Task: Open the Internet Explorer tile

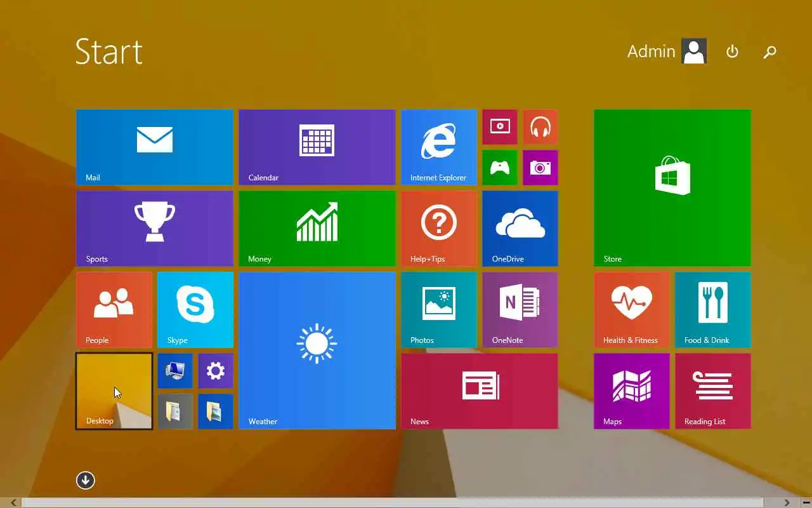Action: click(439, 147)
